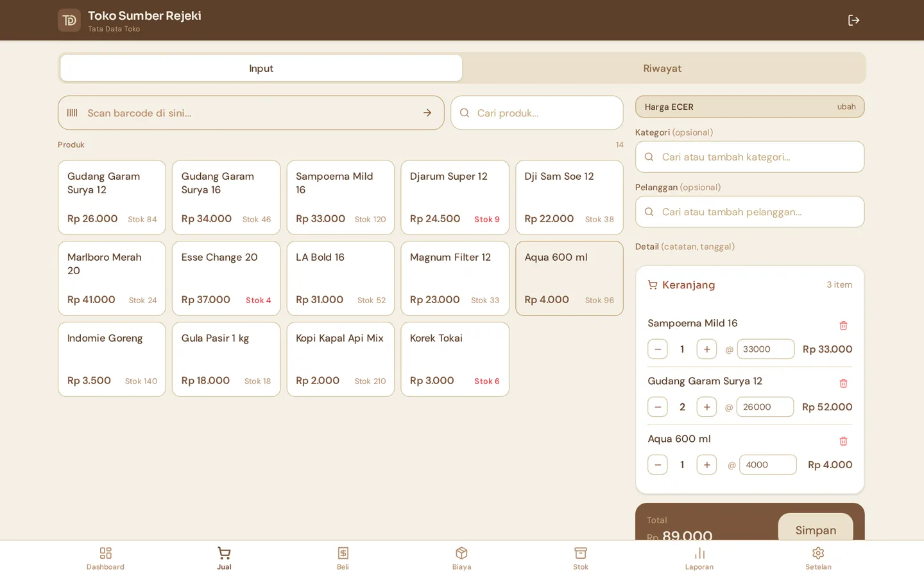Image resolution: width=924 pixels, height=578 pixels.
Task: Expand Detail catatan, tanggal section
Action: 685,247
